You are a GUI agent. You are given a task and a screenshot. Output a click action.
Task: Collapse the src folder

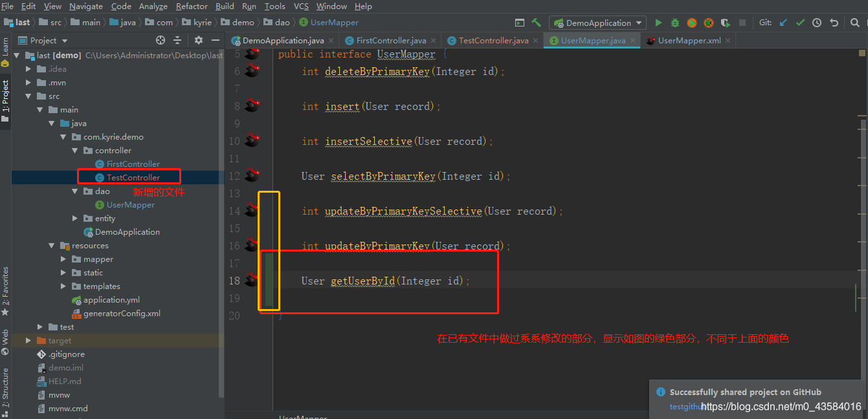[x=28, y=96]
